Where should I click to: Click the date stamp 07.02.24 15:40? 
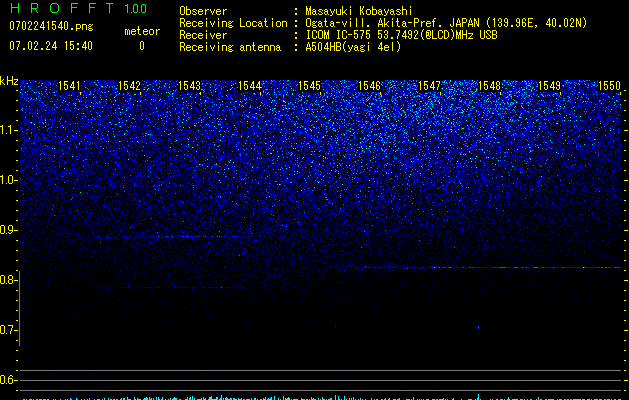point(51,46)
